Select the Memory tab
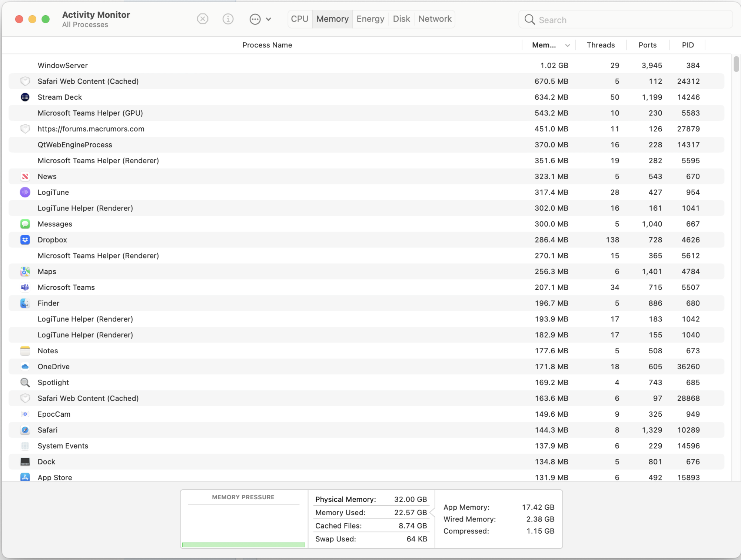This screenshot has height=560, width=741. [x=332, y=19]
